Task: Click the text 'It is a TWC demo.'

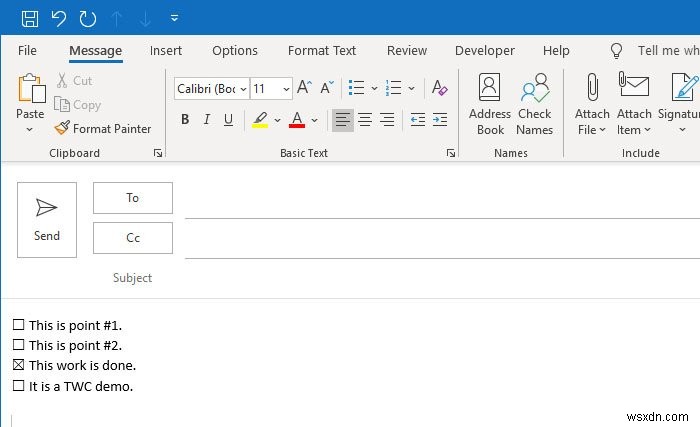Action: point(81,386)
